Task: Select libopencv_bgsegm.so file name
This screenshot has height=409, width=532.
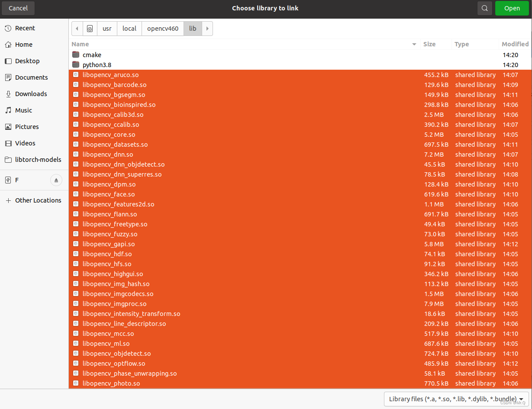Action: pos(114,95)
